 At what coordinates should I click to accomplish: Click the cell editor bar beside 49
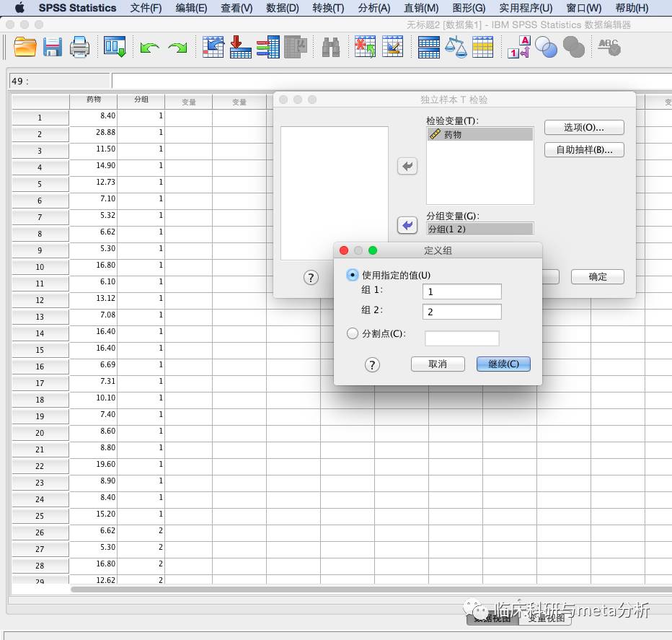click(x=392, y=81)
